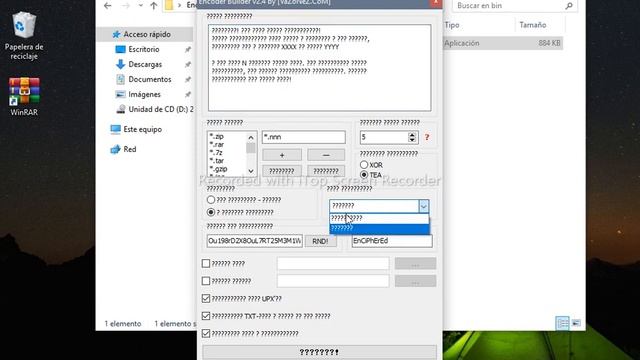Click the Documentos pin icon

click(x=188, y=80)
